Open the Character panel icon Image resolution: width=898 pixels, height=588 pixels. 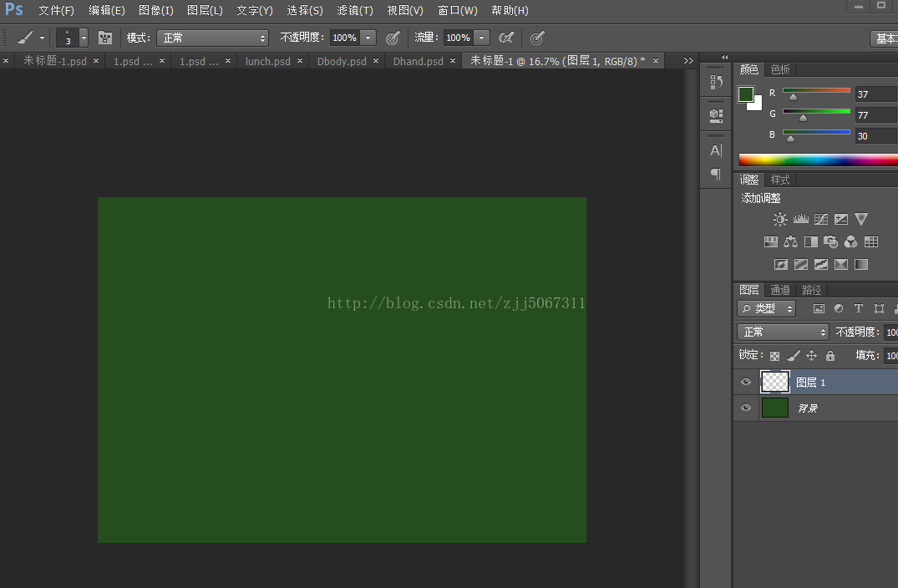[x=716, y=150]
